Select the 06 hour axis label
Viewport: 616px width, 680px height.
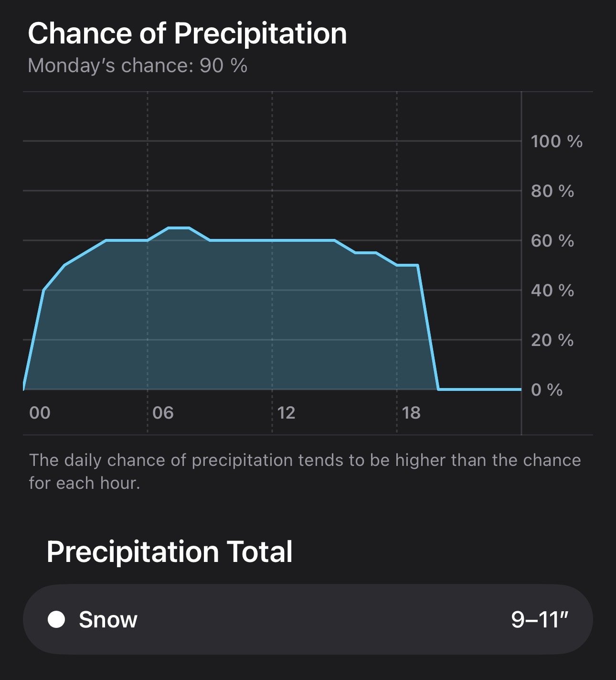163,412
